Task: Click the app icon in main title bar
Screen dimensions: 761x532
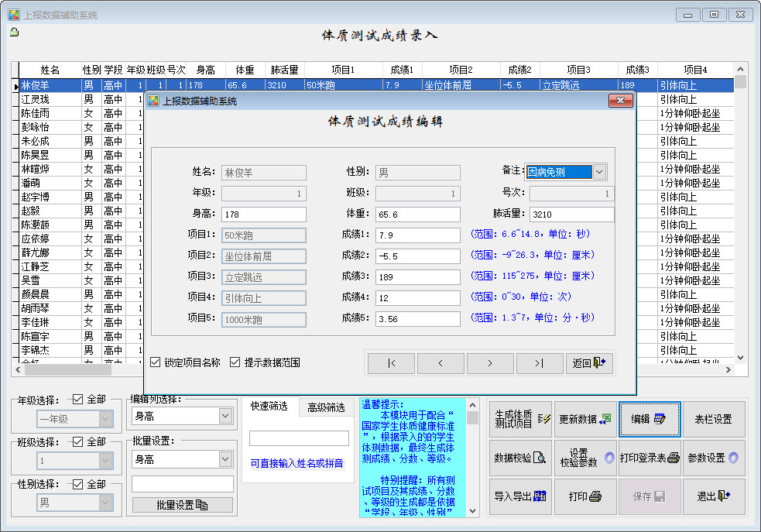Action: tap(14, 15)
